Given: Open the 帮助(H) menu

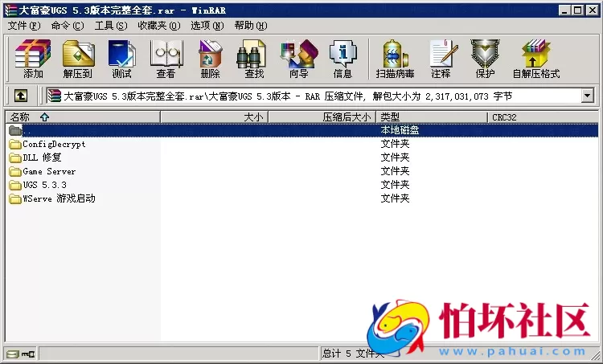Looking at the screenshot, I should click(x=251, y=26).
